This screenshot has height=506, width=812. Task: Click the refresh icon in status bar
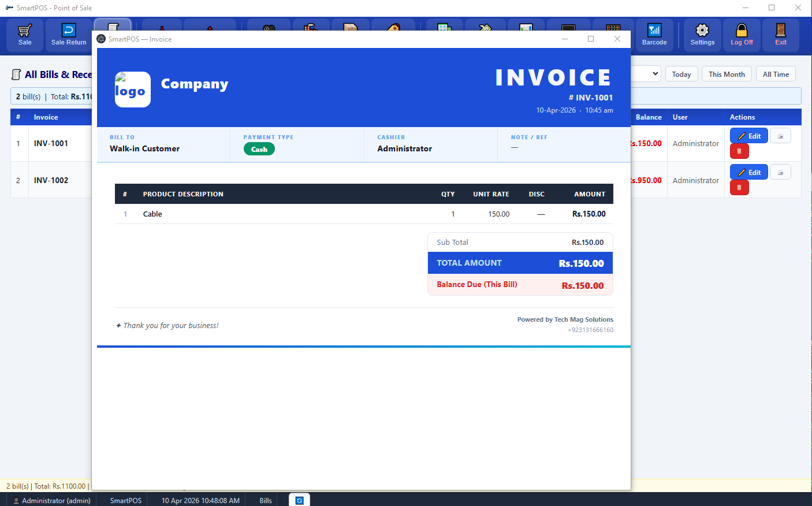(x=299, y=500)
